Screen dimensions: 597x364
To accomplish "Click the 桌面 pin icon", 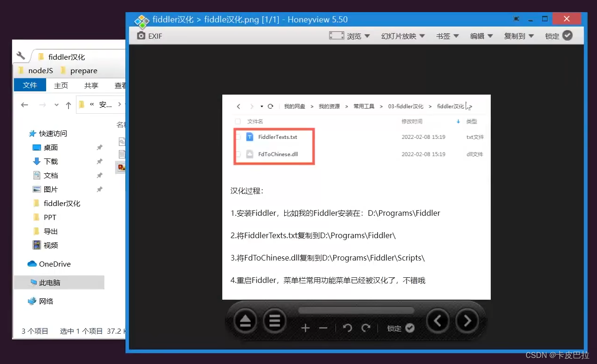I will [99, 147].
